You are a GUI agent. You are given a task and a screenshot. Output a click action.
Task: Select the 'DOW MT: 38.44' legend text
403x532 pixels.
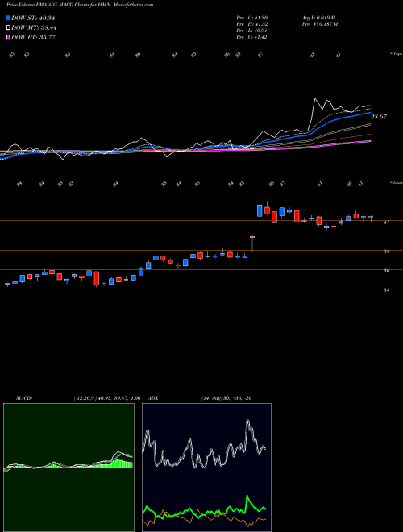(x=34, y=28)
